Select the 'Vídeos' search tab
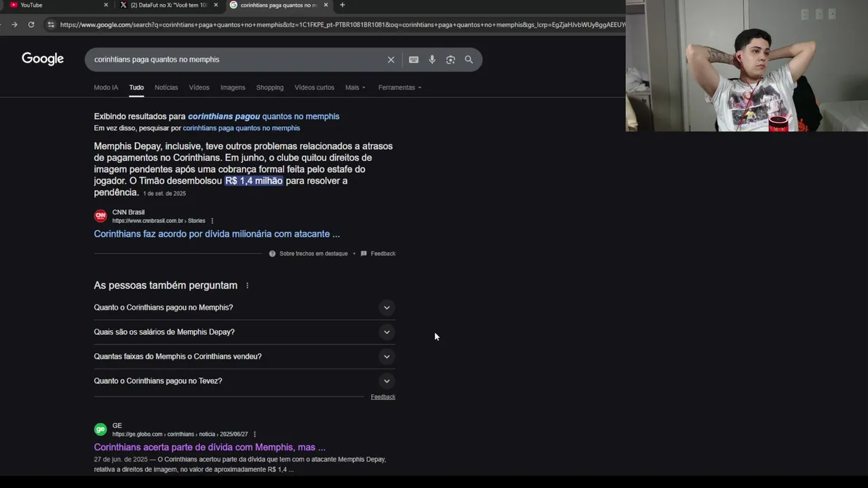 (x=199, y=87)
